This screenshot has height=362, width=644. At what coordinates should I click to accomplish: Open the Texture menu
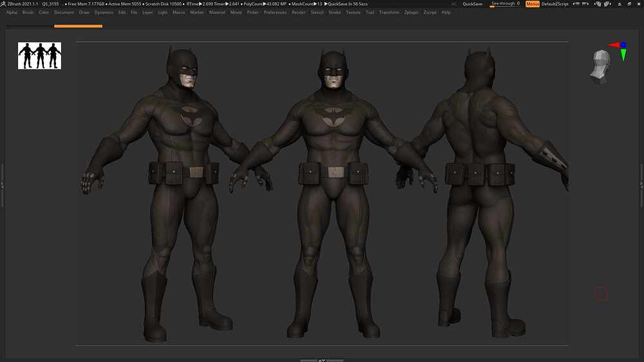[353, 12]
